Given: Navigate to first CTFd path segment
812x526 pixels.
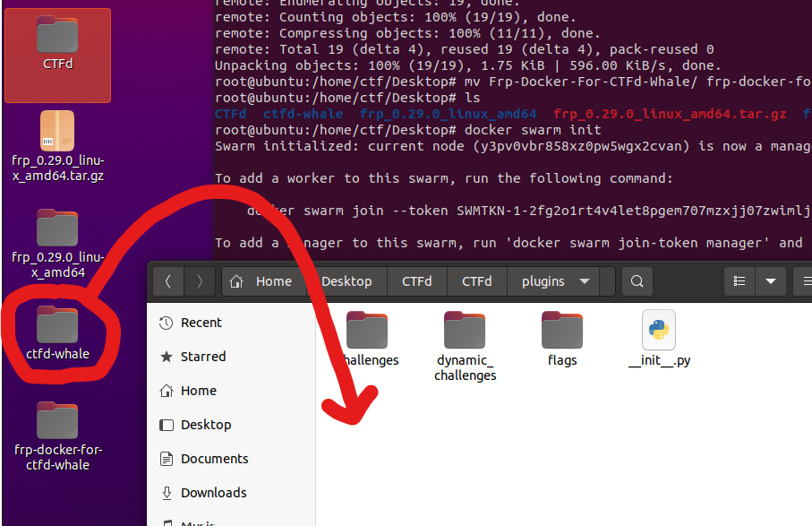Looking at the screenshot, I should pos(417,281).
